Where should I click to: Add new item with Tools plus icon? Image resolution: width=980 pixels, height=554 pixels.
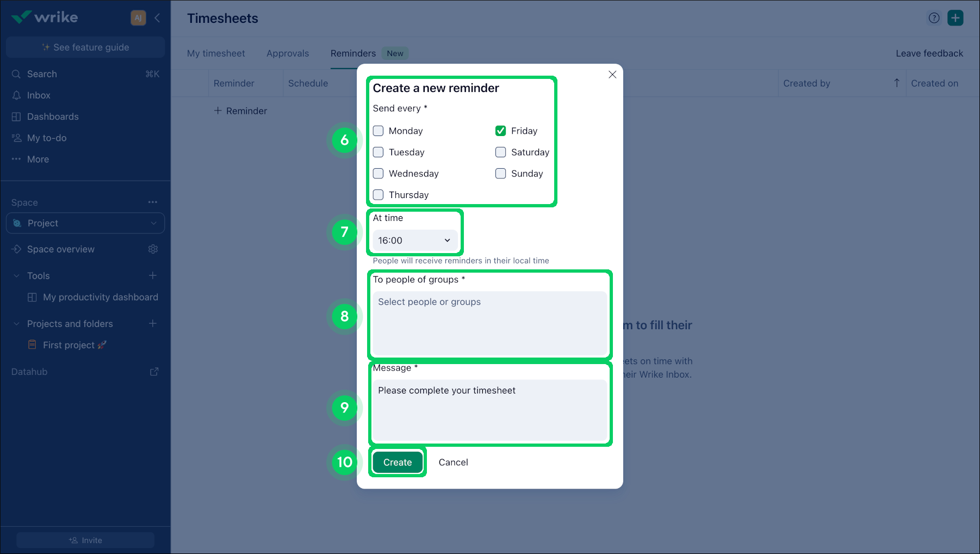(x=153, y=276)
